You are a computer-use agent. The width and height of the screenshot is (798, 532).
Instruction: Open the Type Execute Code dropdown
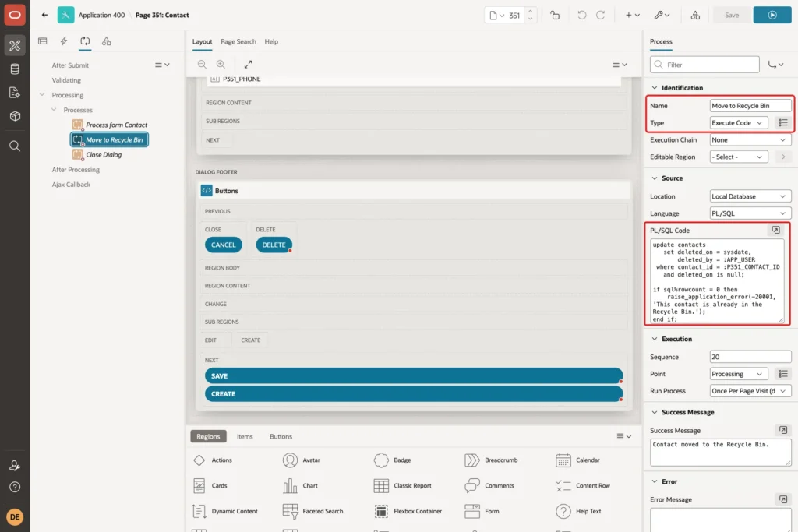tap(739, 122)
